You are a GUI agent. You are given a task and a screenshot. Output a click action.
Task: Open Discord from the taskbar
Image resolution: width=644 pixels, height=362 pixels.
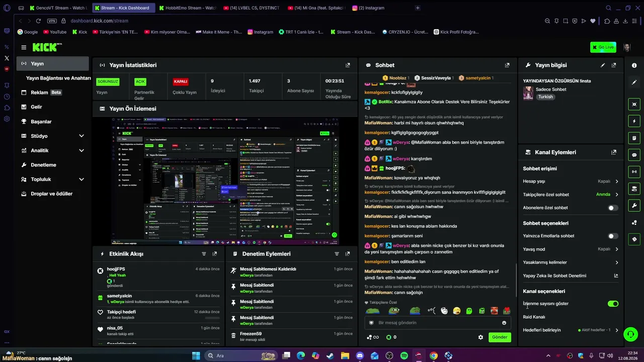tap(360, 356)
